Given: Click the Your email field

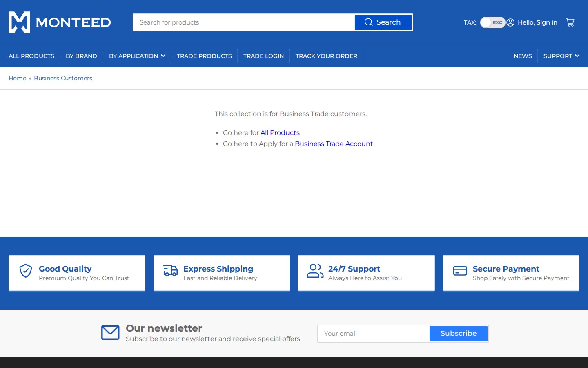Looking at the screenshot, I should [x=374, y=334].
